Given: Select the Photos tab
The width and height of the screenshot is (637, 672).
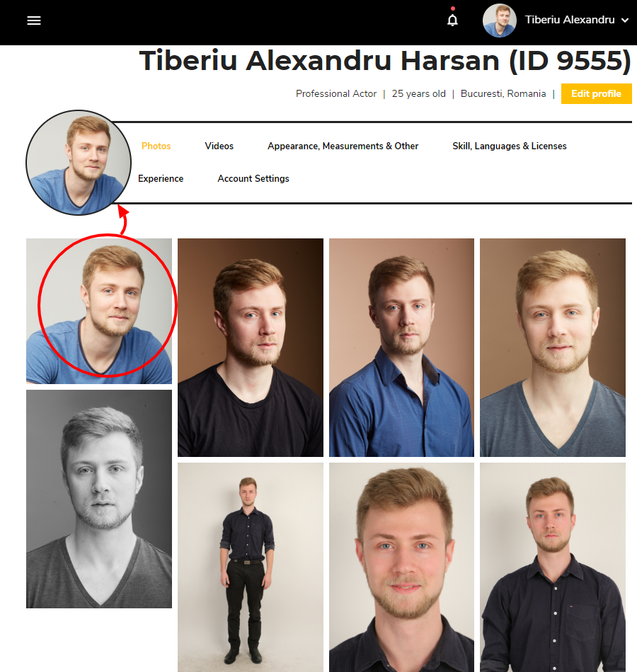Looking at the screenshot, I should coord(156,146).
